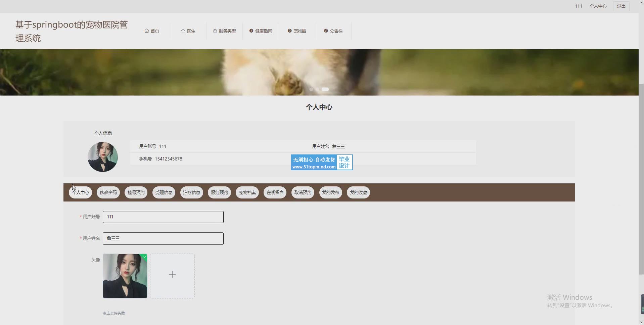Click the scrollbar down arrow
Screen dimensions: 644x325
pyautogui.click(x=641, y=322)
